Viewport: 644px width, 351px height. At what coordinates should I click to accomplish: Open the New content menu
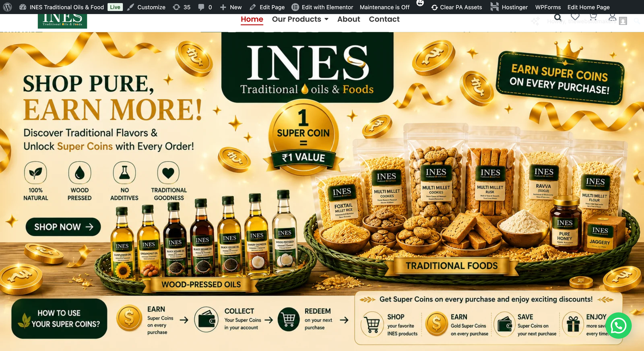231,7
